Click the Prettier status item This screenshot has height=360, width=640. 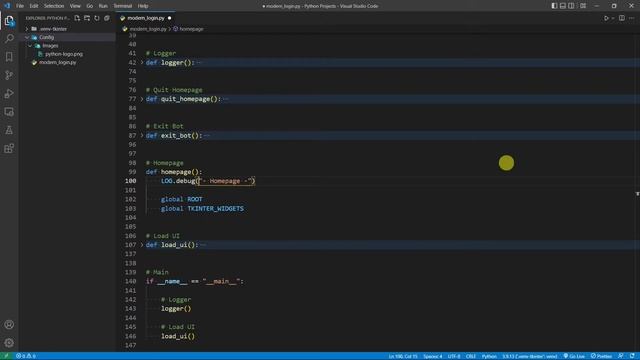601,356
